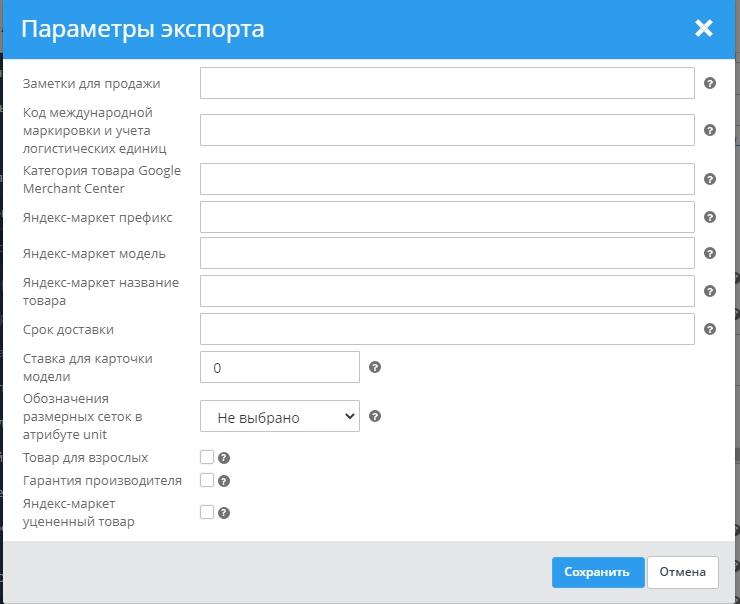740x604 pixels.
Task: Focus the Заметки для продажи text field
Action: [447, 84]
